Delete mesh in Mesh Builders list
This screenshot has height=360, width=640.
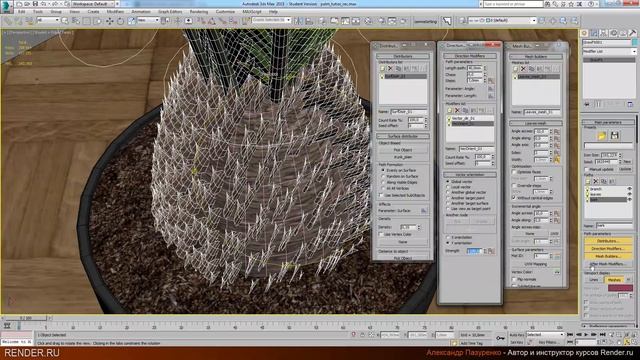click(523, 69)
